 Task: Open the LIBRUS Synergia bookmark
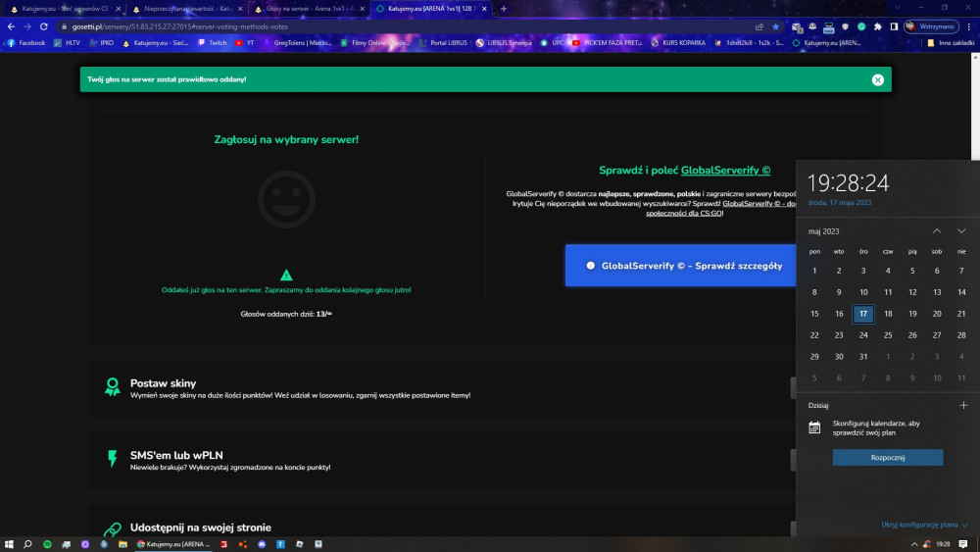click(x=504, y=43)
